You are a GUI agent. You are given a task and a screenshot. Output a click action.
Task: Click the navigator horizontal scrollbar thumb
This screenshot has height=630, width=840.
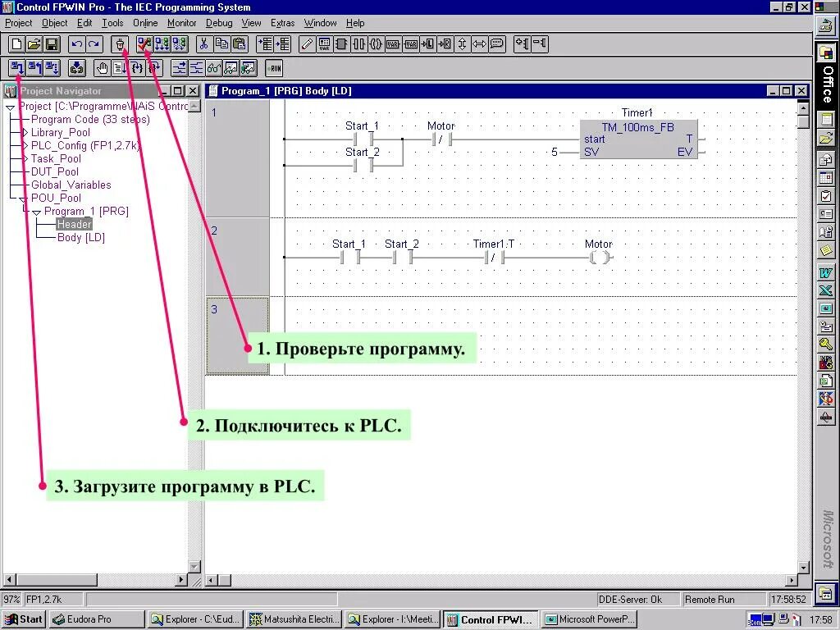pyautogui.click(x=57, y=580)
